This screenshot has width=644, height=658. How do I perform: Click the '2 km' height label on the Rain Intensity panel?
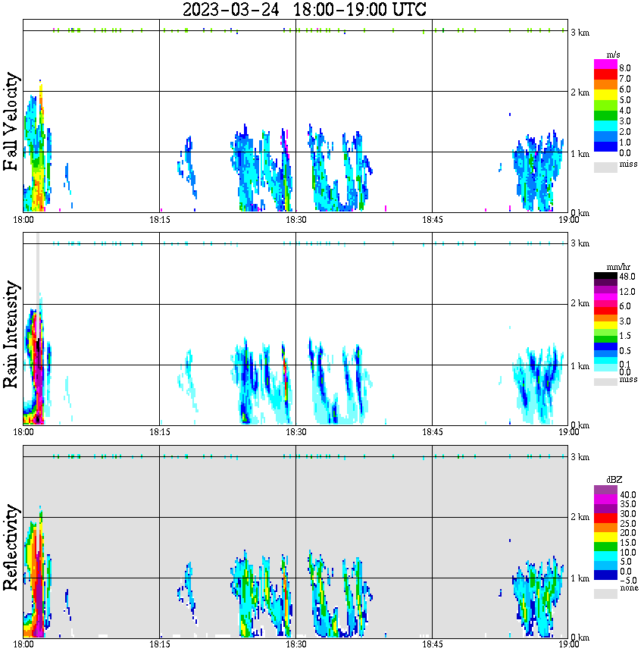(580, 303)
